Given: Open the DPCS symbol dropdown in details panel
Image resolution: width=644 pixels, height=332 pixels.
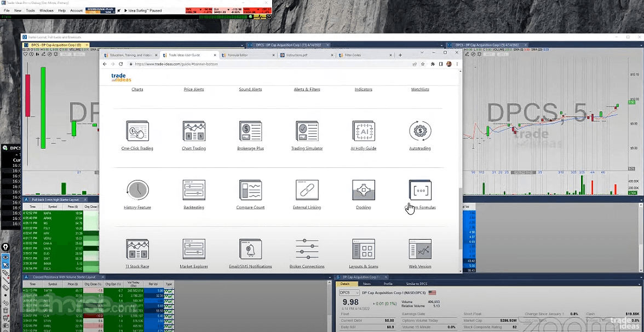Looking at the screenshot, I should point(349,293).
